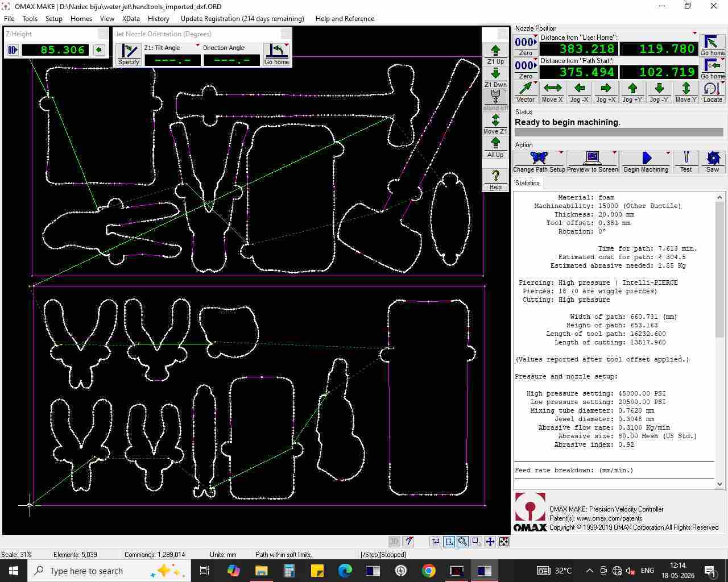This screenshot has height=582, width=728.
Task: Click the context help question-mark tool
Action: click(x=408, y=542)
